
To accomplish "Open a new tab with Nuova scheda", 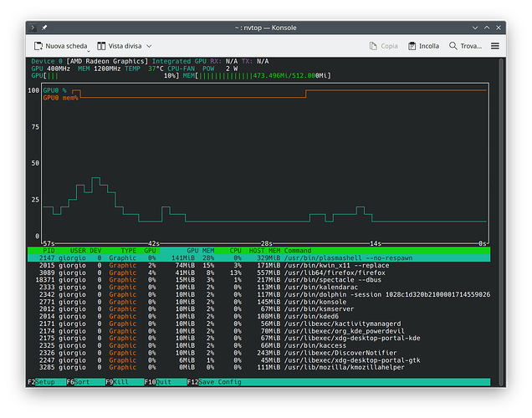I will [x=60, y=46].
